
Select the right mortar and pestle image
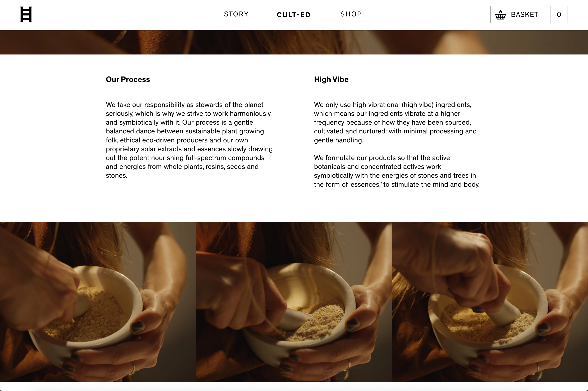(x=490, y=302)
